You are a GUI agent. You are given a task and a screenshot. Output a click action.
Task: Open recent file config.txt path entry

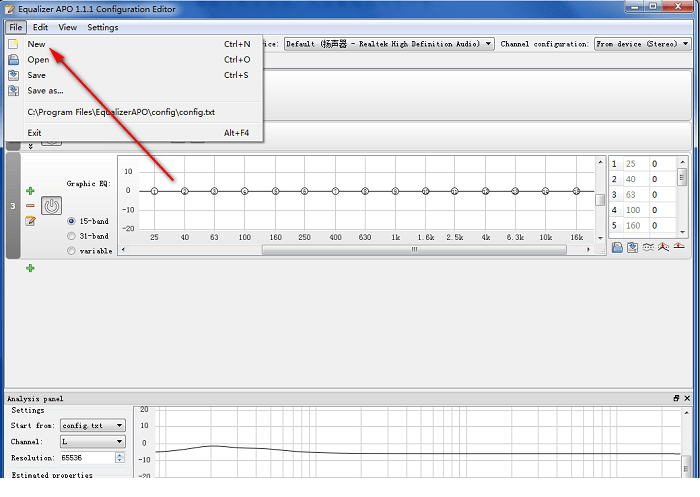tap(134, 112)
